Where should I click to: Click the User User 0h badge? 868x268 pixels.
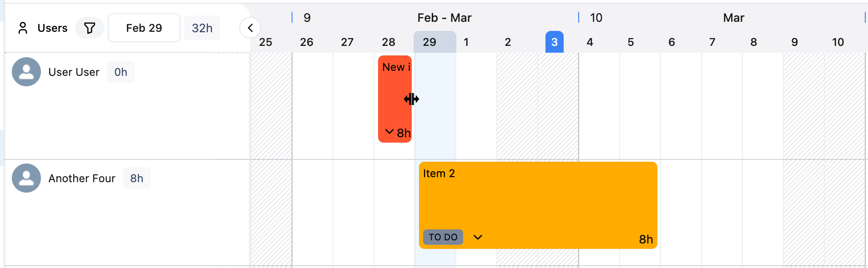point(121,72)
